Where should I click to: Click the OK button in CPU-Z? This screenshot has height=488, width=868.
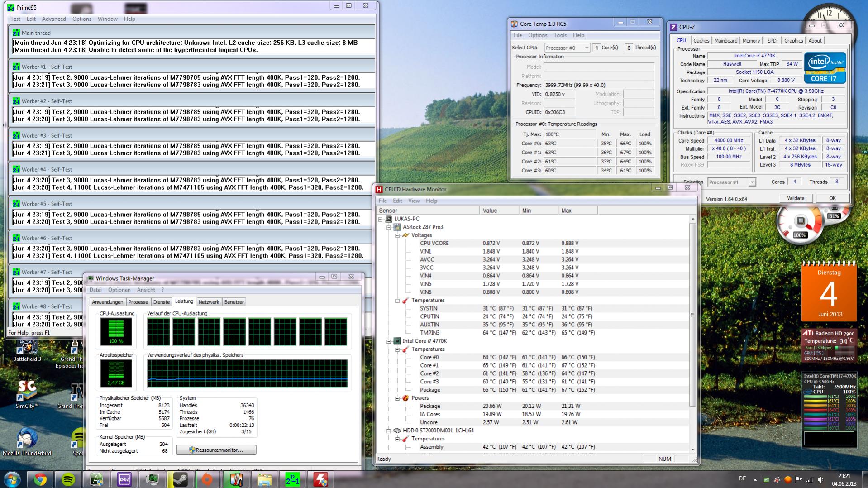coord(832,198)
